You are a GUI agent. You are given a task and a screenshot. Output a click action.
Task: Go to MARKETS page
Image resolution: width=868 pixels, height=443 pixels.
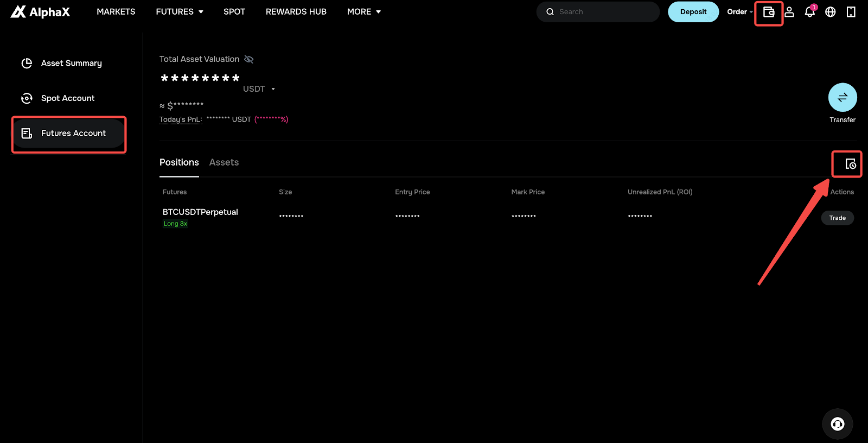coord(116,12)
